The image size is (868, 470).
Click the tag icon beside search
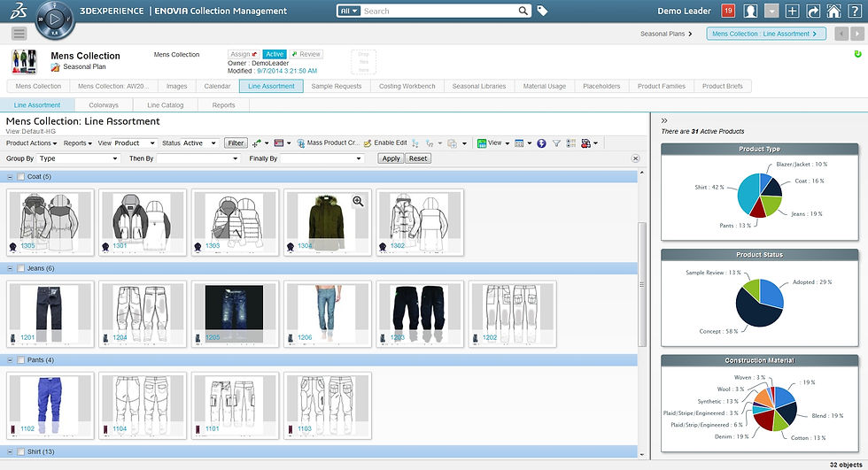tap(542, 11)
